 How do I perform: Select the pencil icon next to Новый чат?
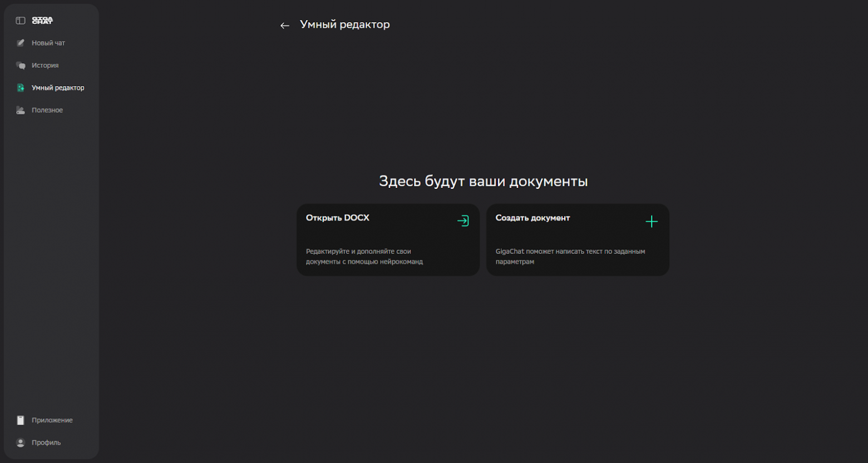coord(21,42)
